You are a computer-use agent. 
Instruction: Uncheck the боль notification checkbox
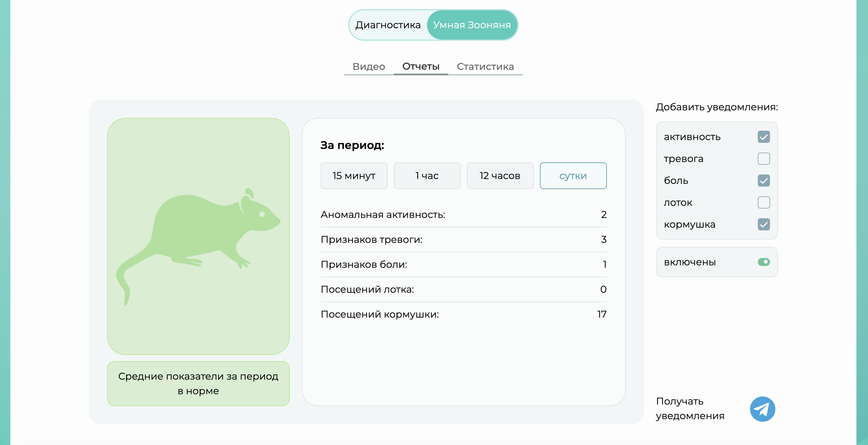click(764, 181)
